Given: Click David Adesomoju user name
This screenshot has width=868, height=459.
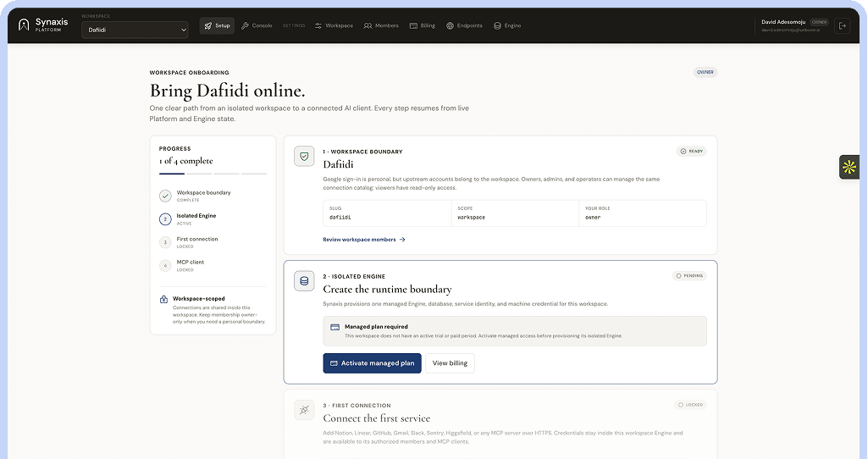Looking at the screenshot, I should point(783,22).
